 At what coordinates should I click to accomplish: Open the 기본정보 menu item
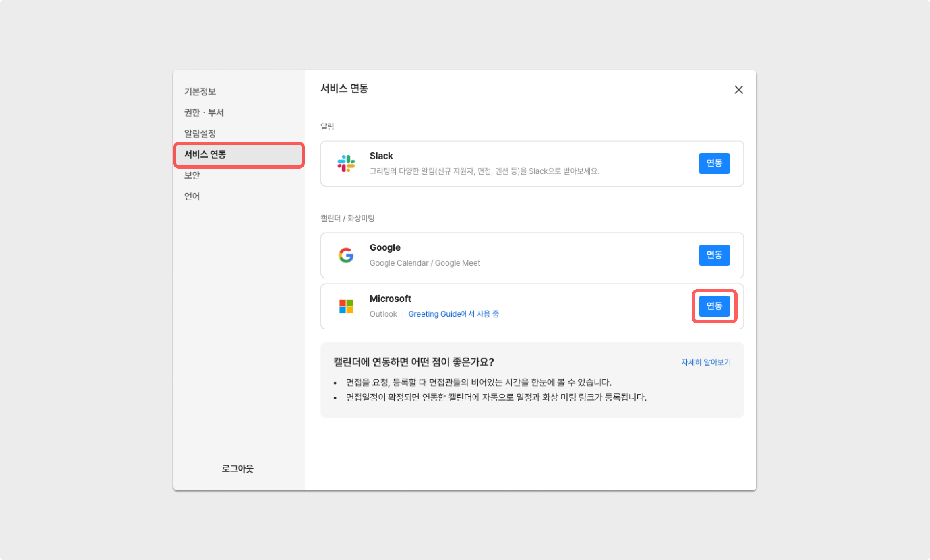(x=200, y=91)
